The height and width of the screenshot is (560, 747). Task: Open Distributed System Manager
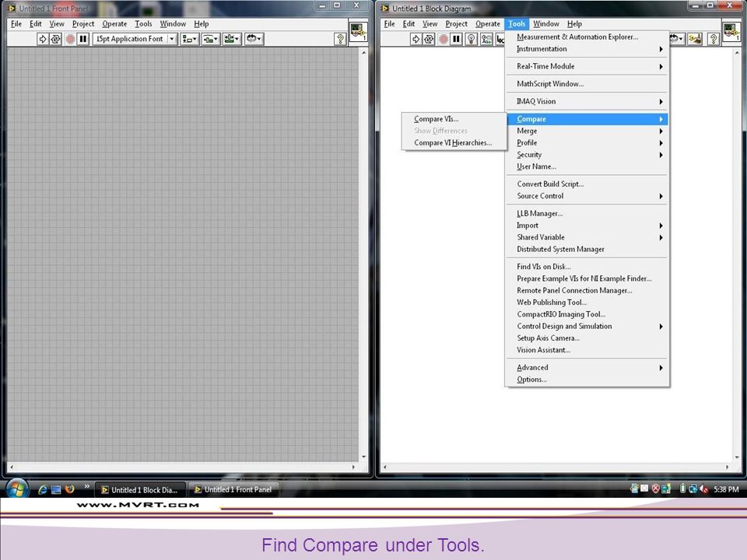[587, 249]
